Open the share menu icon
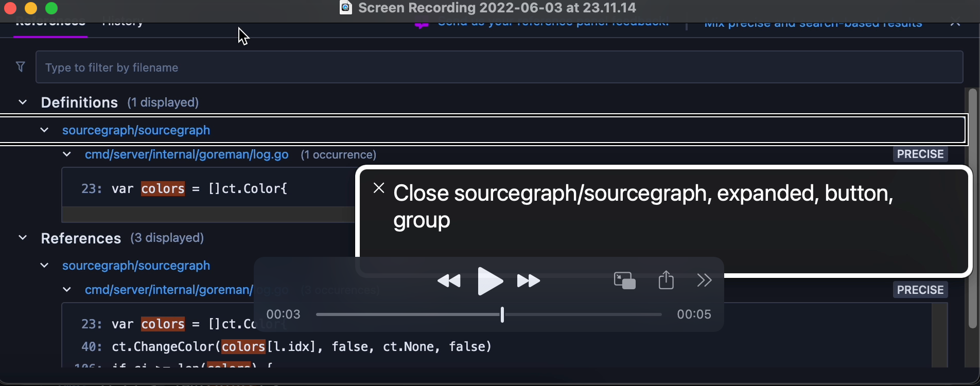Screen dimensions: 980x386 click(666, 280)
